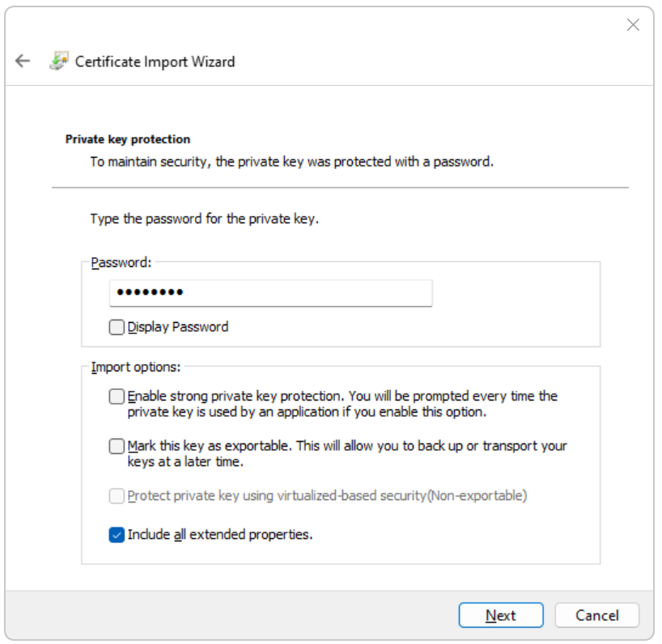Click the Import options: group label
The width and height of the screenshot is (662, 644).
[135, 366]
